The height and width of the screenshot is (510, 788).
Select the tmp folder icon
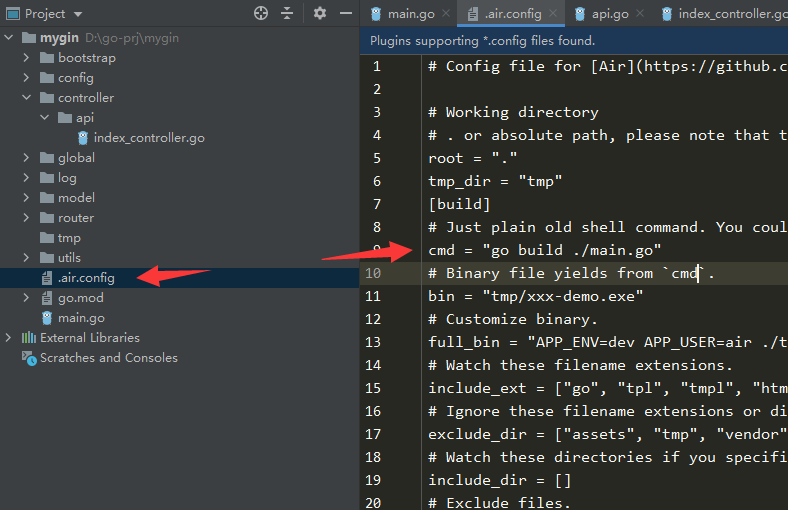pyautogui.click(x=47, y=238)
